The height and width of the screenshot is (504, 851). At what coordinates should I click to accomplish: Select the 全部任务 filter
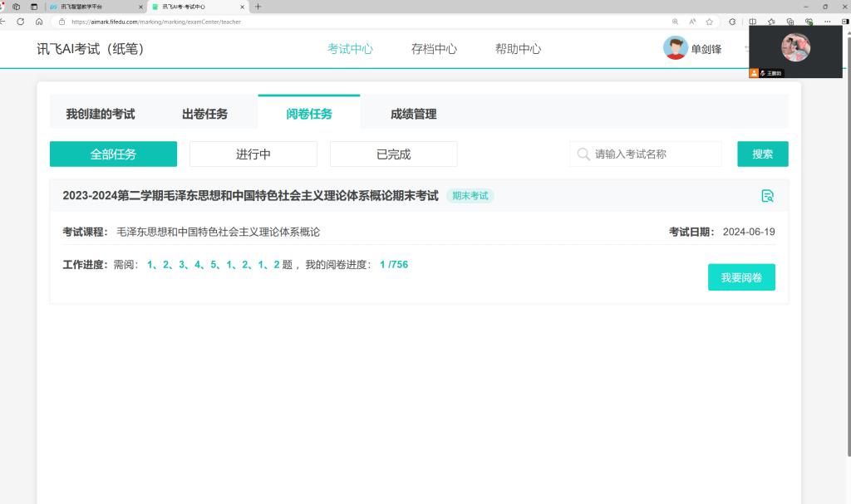pos(113,154)
